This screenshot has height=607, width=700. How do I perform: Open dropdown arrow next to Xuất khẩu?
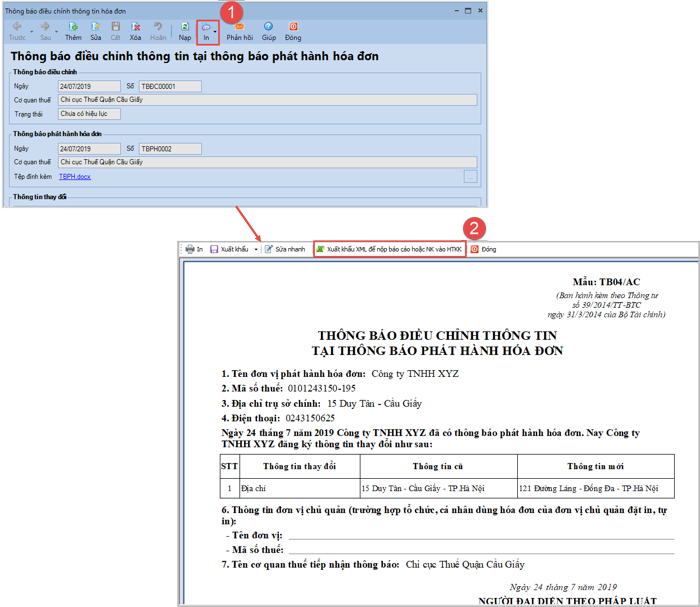(256, 249)
